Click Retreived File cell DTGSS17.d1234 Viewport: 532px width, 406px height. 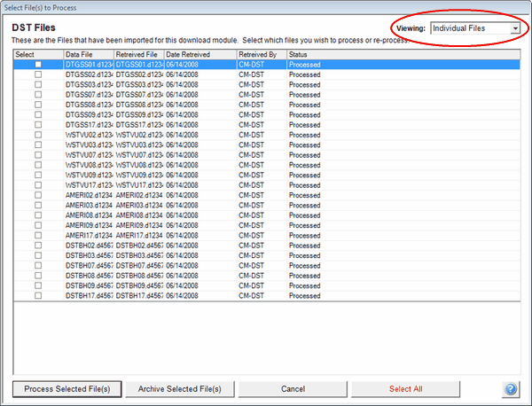[139, 125]
